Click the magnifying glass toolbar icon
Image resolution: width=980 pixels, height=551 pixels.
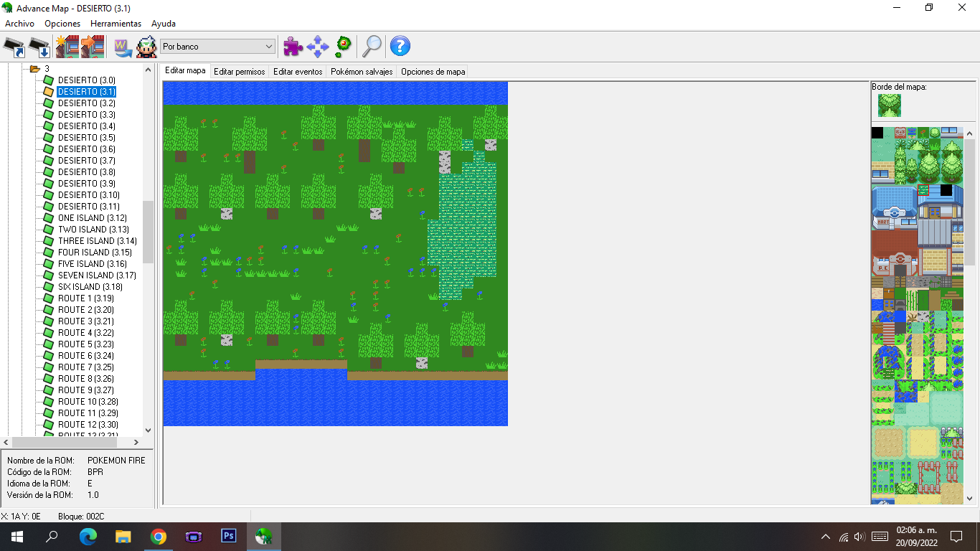[x=372, y=47]
